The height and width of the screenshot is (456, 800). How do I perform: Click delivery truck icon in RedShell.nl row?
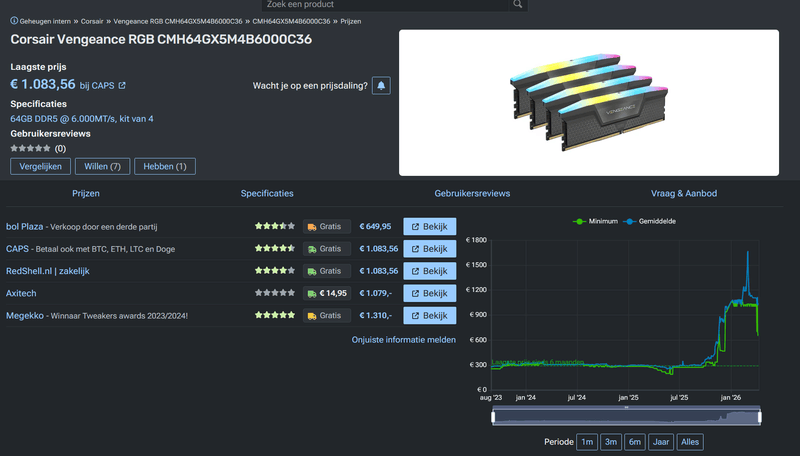[x=312, y=271]
